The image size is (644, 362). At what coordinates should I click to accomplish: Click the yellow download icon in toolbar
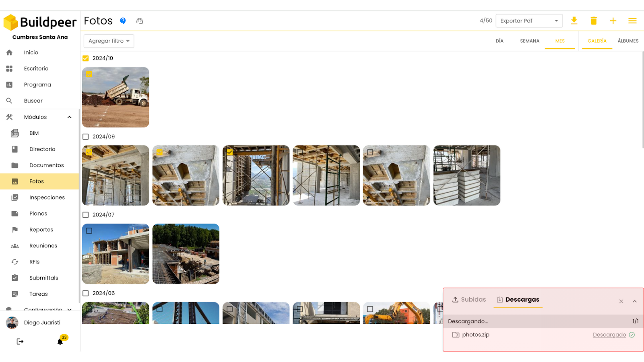click(x=574, y=21)
